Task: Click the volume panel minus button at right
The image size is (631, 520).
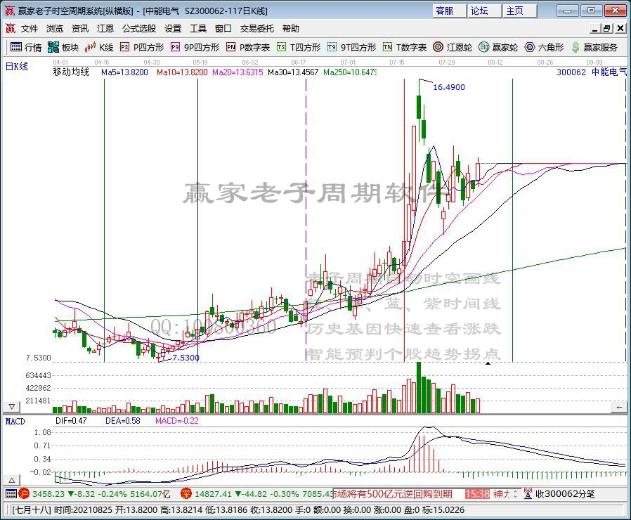Action: tap(618, 408)
